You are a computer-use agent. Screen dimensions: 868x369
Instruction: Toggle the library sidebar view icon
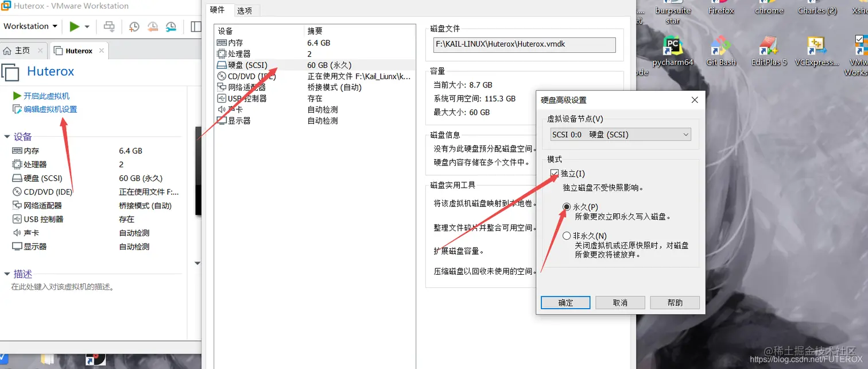(x=196, y=26)
